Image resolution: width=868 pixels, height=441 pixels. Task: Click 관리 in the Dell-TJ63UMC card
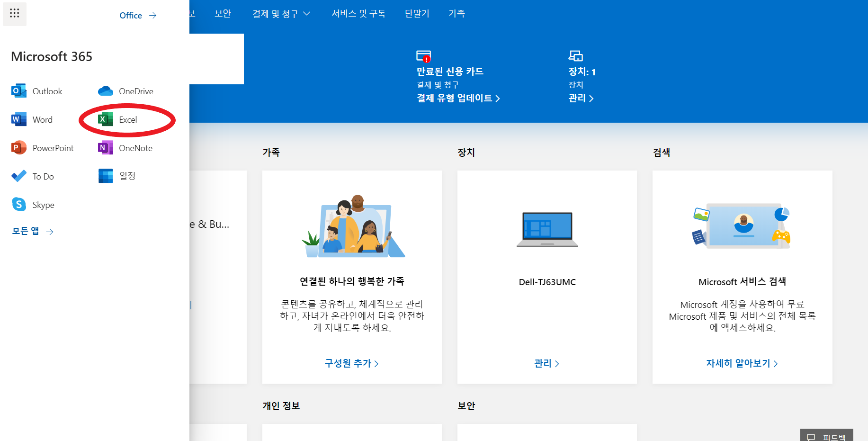[547, 363]
